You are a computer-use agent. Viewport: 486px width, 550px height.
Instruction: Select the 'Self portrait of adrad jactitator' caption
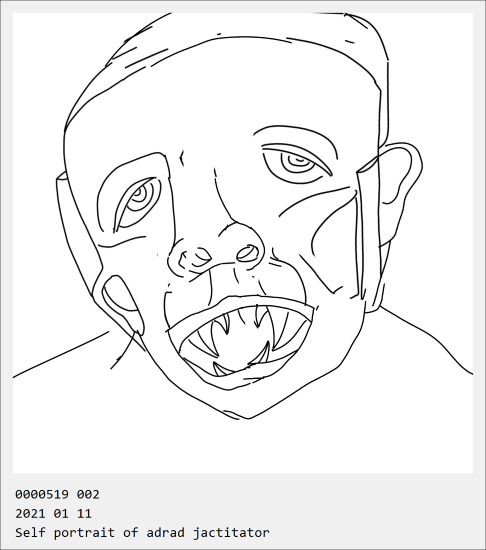point(142,533)
